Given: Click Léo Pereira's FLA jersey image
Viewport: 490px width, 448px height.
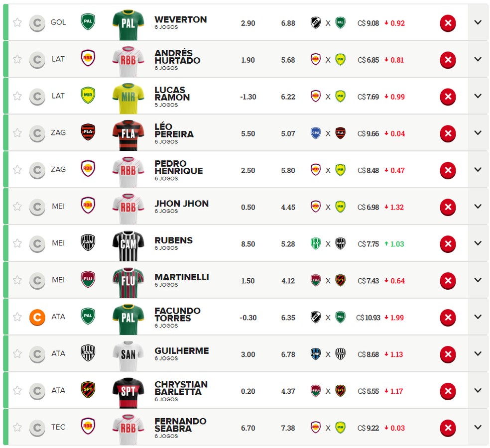Looking at the screenshot, I should point(128,134).
